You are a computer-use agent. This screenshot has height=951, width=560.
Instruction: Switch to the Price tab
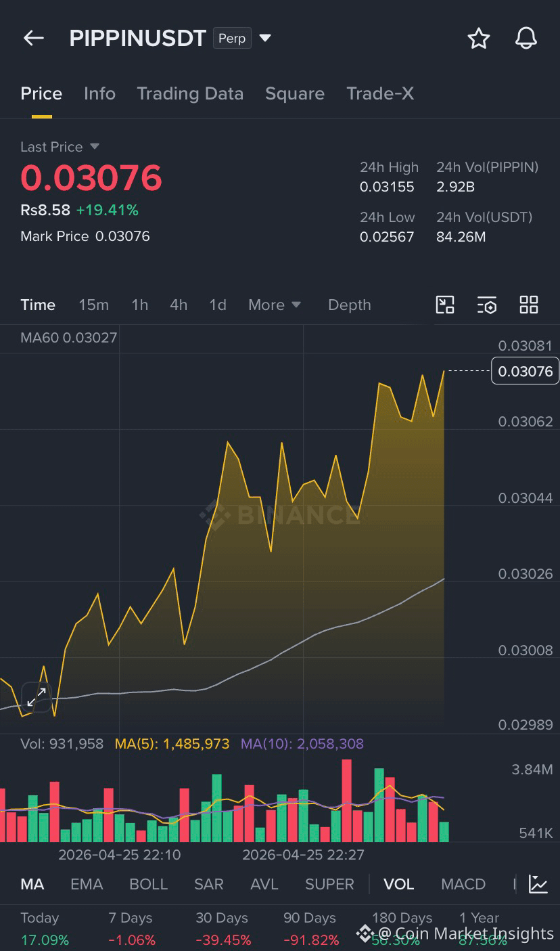(41, 93)
